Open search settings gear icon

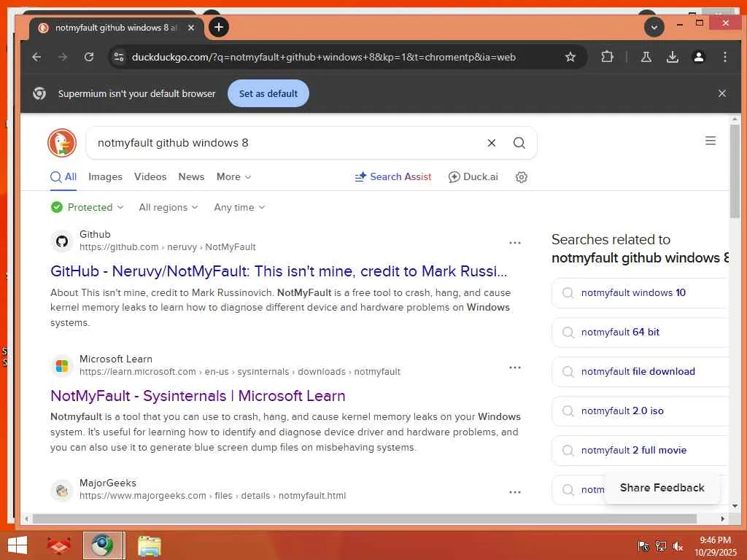coord(521,177)
